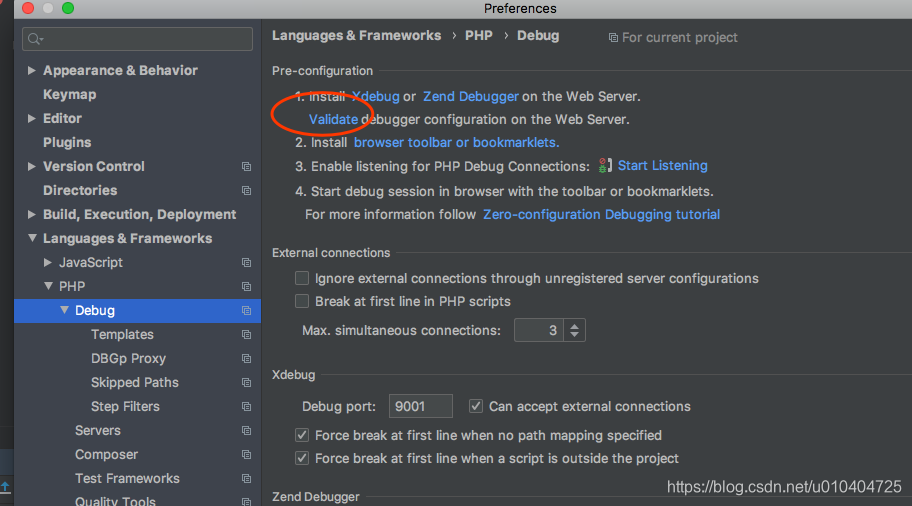Open Servers under PHP
Viewport: 912px width, 506px height.
pos(98,430)
